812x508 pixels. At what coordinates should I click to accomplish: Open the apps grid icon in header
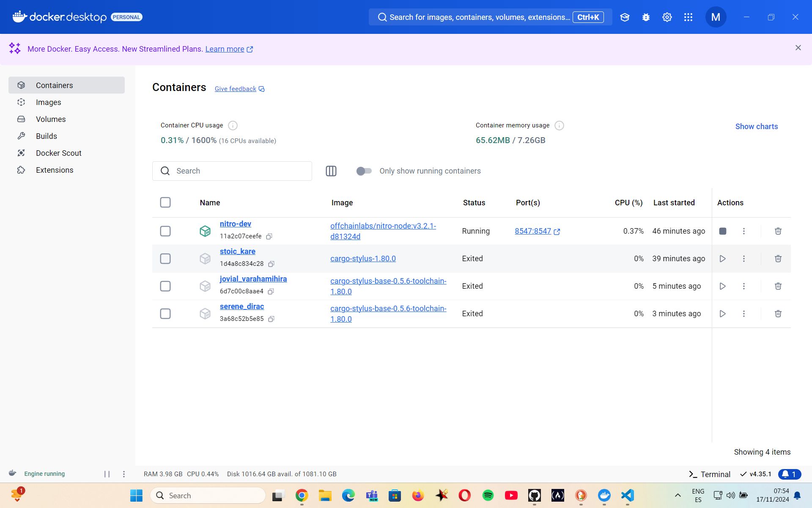(688, 17)
